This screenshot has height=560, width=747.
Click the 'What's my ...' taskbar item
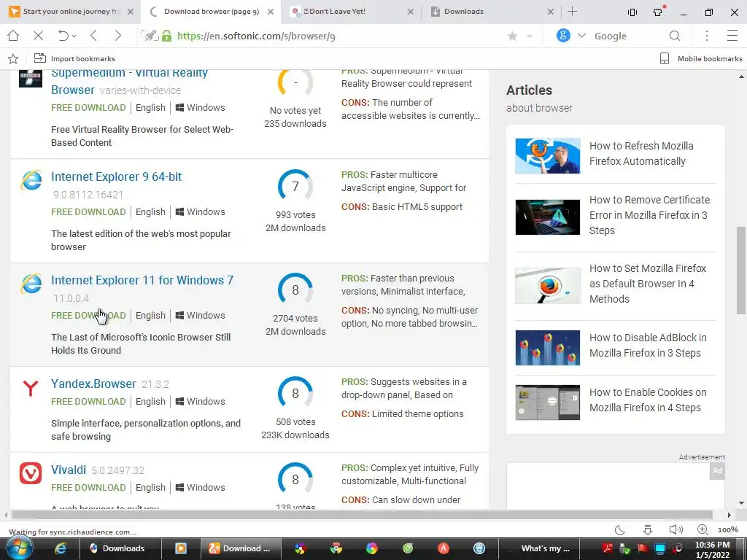[538, 548]
